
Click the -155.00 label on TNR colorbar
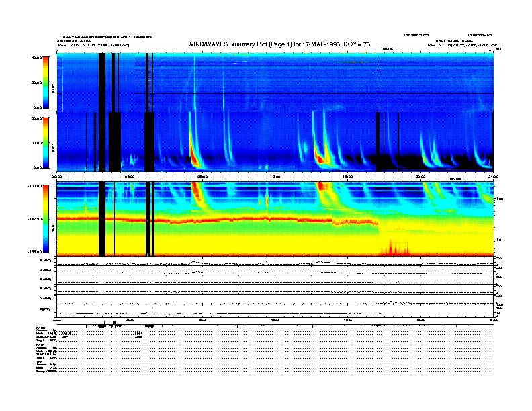point(35,252)
